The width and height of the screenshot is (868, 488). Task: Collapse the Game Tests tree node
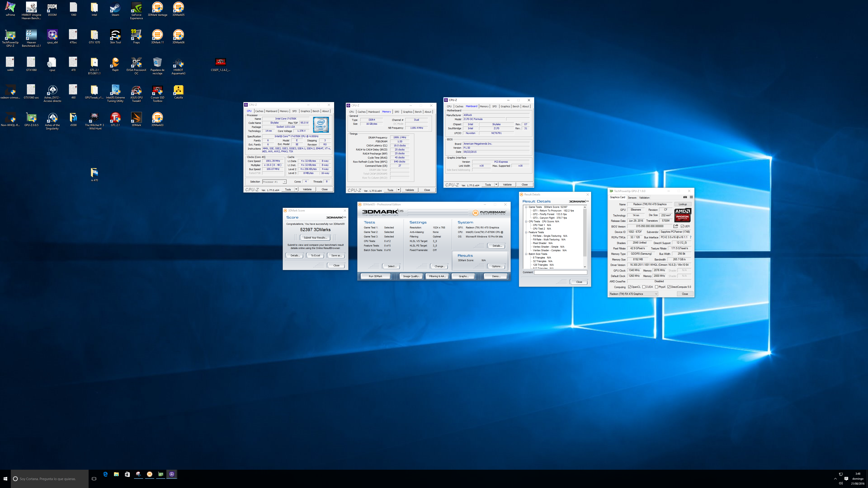point(526,207)
